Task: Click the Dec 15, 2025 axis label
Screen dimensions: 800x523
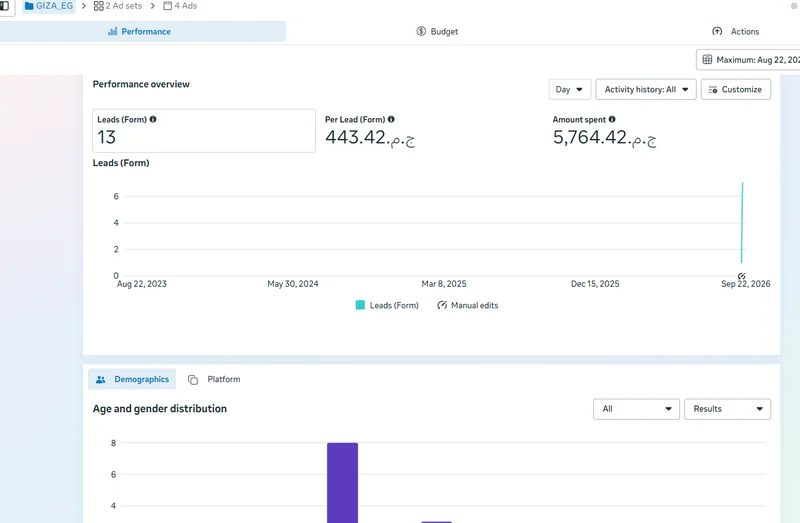Action: [x=595, y=284]
